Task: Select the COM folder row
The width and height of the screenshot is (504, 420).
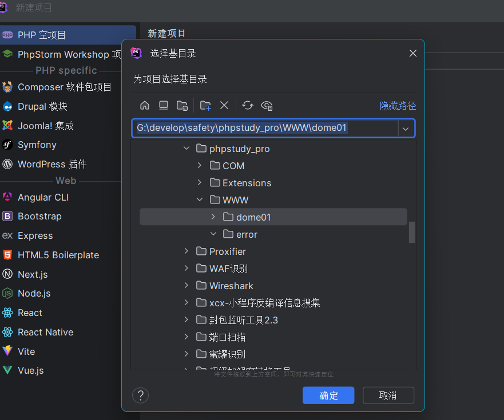Action: pyautogui.click(x=273, y=166)
